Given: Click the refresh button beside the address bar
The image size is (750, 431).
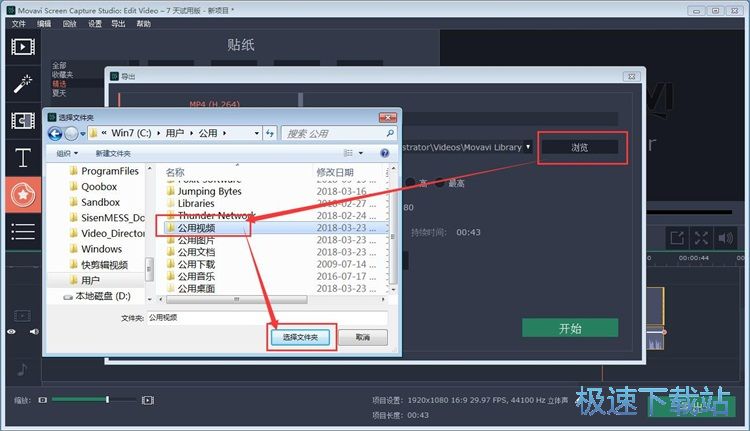Looking at the screenshot, I should tap(270, 133).
